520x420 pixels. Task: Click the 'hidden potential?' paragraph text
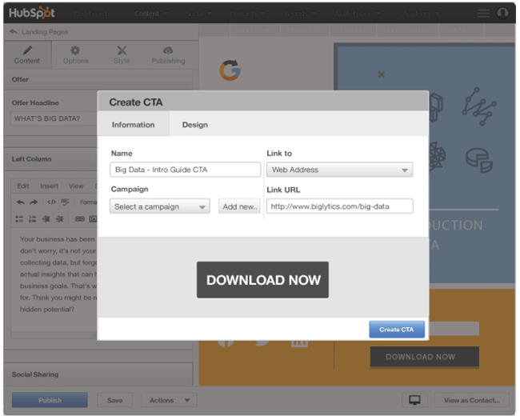point(47,309)
